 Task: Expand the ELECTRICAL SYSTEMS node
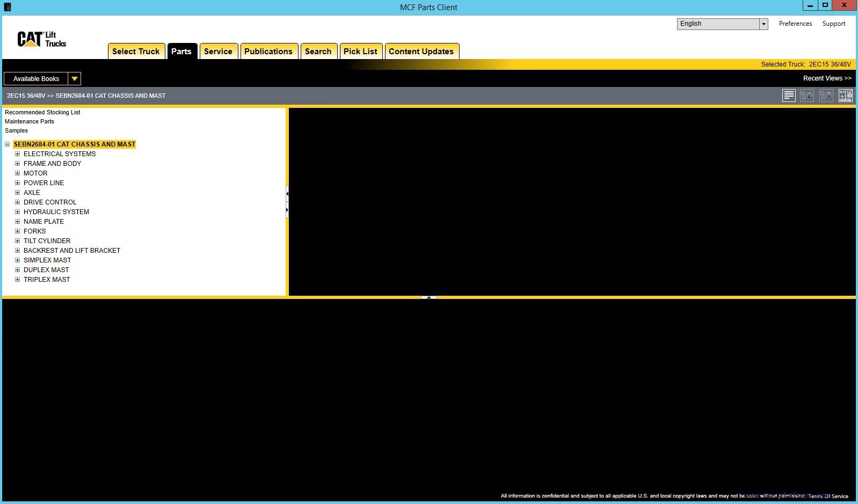(17, 154)
